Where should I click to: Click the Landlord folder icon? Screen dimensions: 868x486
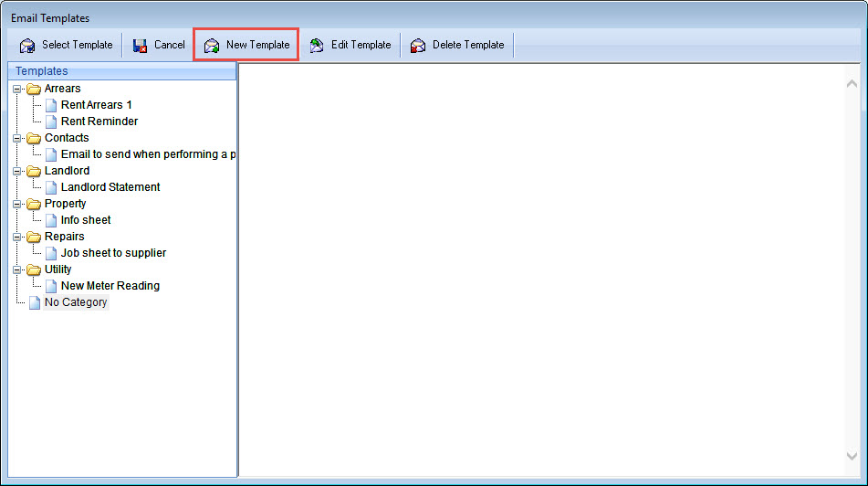point(34,171)
